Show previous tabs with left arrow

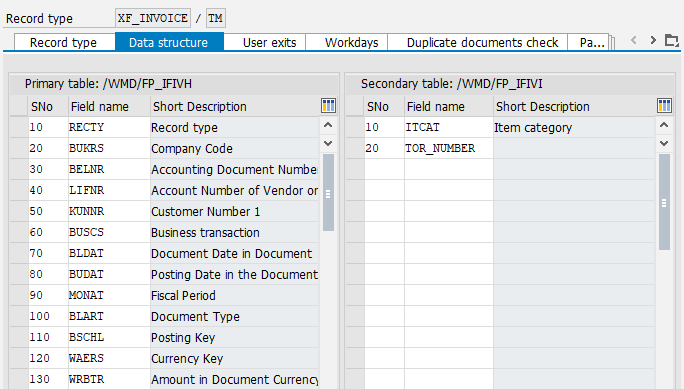point(634,41)
